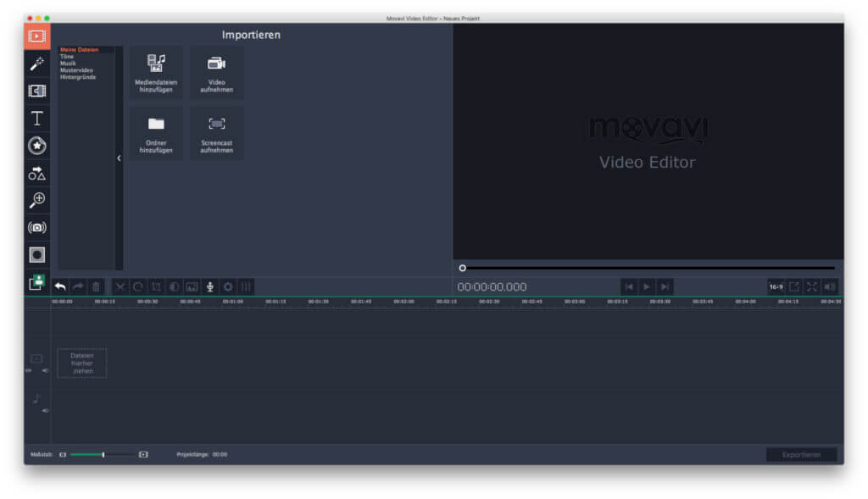Open Clip properties gear icon

228,286
